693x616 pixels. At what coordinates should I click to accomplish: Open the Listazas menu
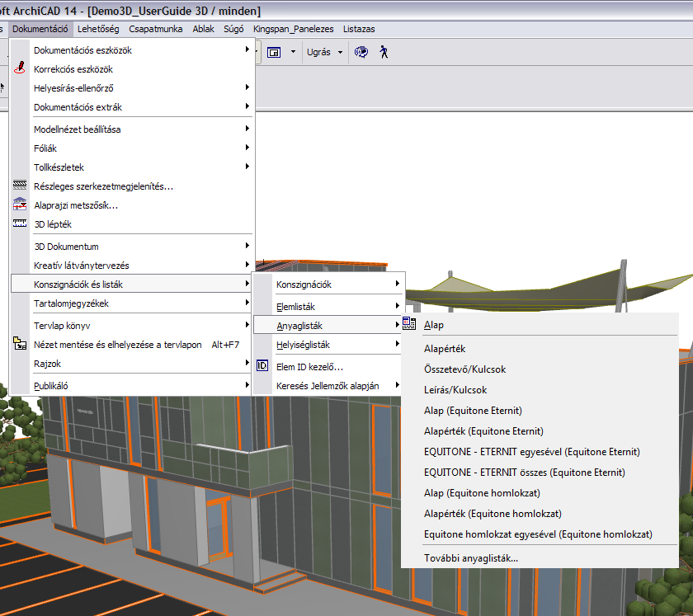tap(359, 29)
